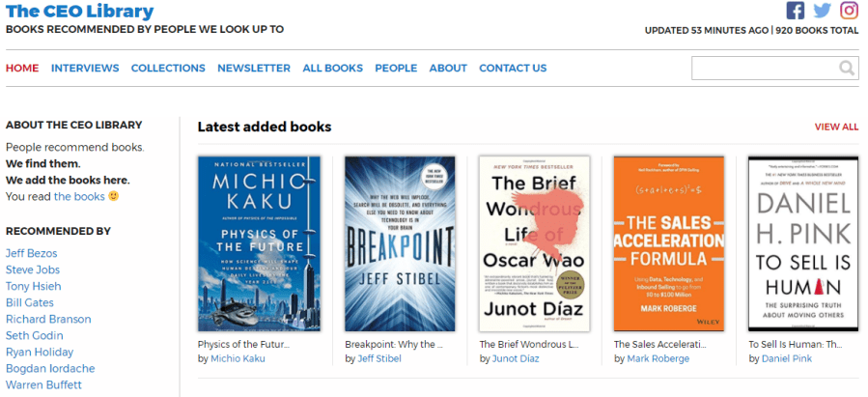Image resolution: width=868 pixels, height=397 pixels.
Task: Select the Oscar Wao book cover
Action: click(x=534, y=243)
